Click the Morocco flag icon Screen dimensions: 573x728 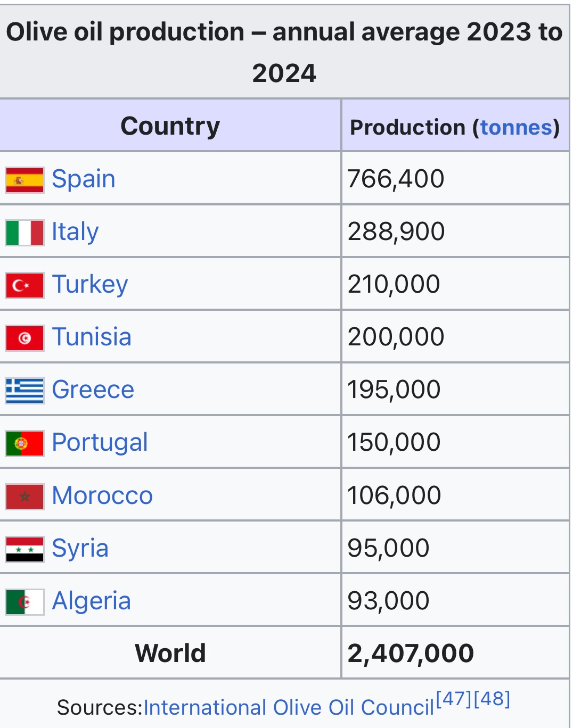[24, 497]
